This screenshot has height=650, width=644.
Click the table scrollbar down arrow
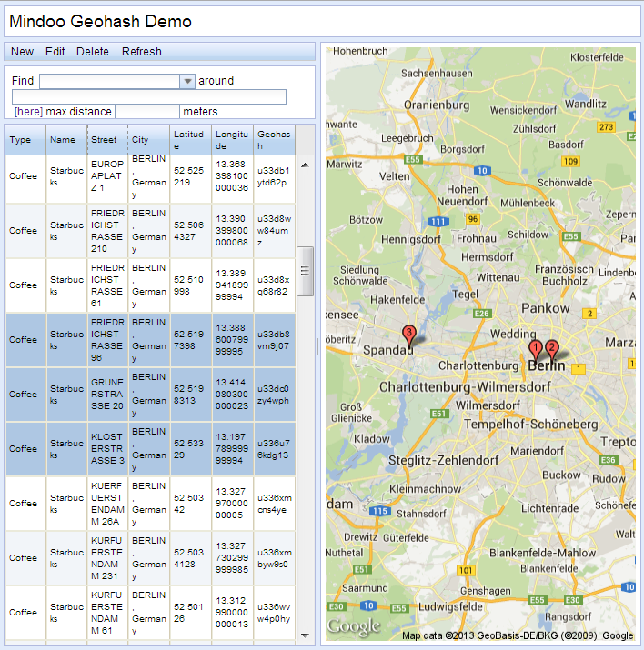click(x=306, y=635)
